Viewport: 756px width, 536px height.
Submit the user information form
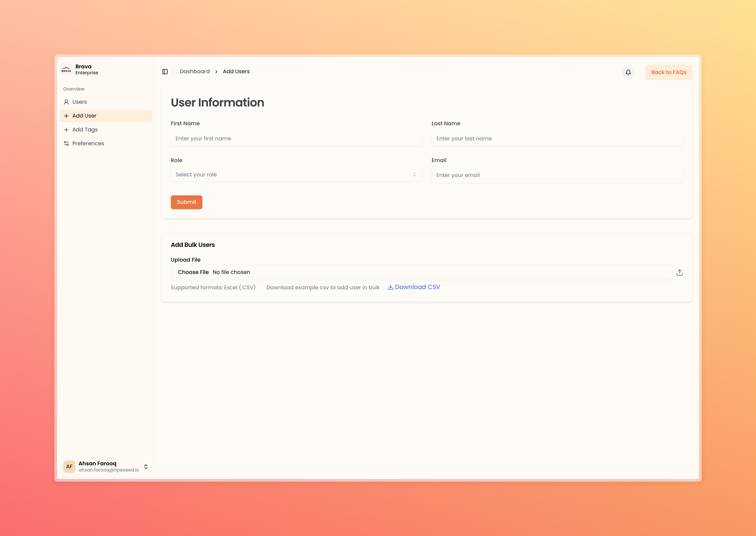[186, 202]
